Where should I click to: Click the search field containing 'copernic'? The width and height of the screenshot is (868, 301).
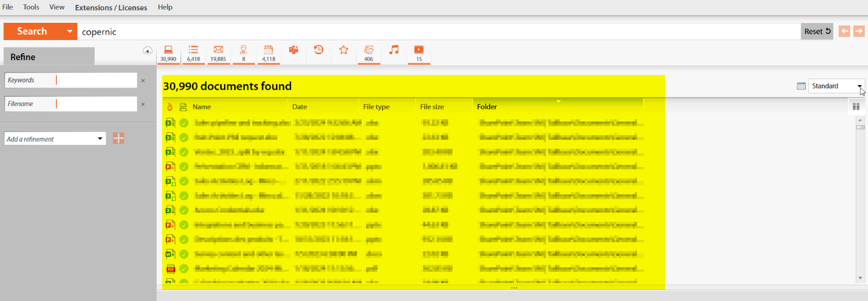(x=439, y=31)
